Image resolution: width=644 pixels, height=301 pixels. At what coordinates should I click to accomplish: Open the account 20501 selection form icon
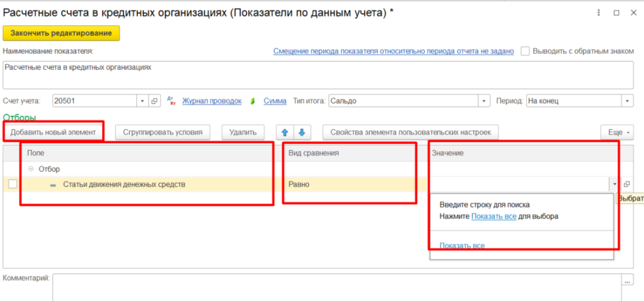click(x=155, y=101)
